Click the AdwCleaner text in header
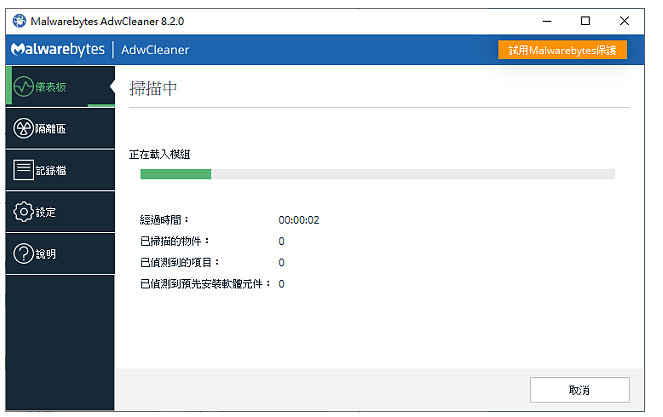The width and height of the screenshot is (663, 417). point(155,50)
